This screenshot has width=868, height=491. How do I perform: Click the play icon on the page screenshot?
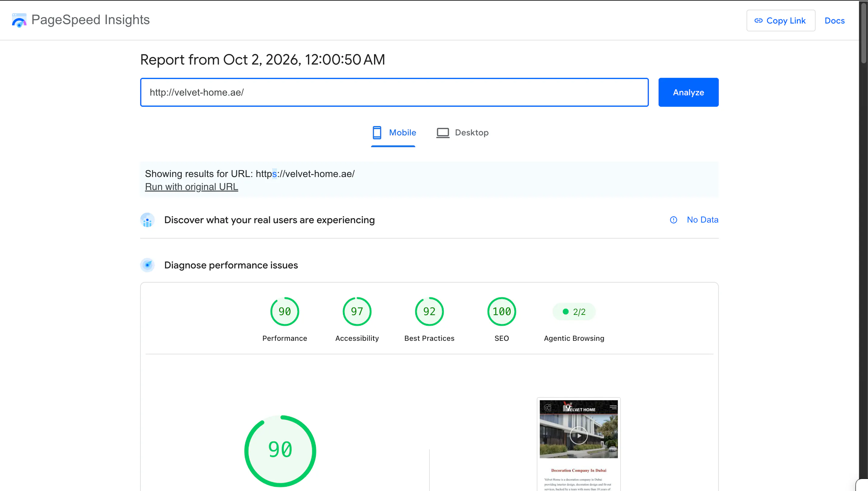click(x=579, y=436)
